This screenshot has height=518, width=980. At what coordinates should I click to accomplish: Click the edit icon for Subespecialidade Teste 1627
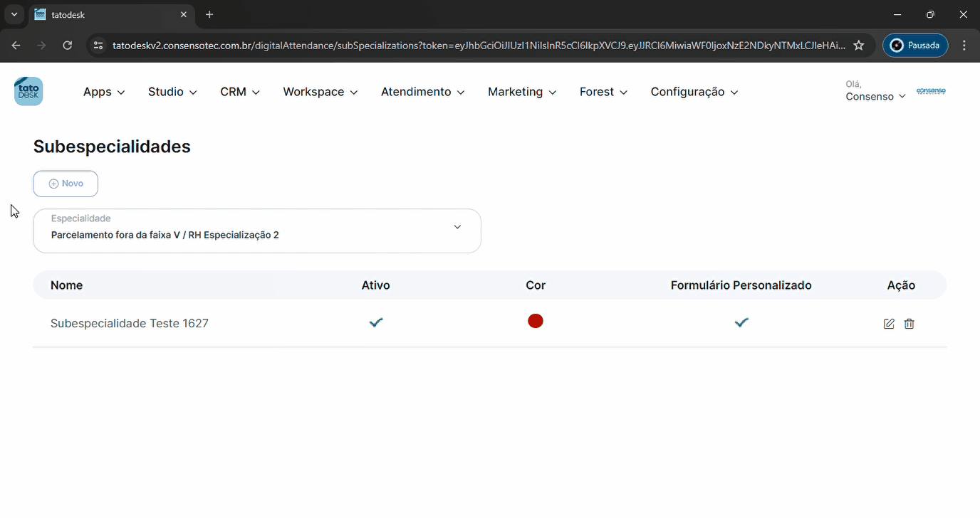tap(888, 324)
